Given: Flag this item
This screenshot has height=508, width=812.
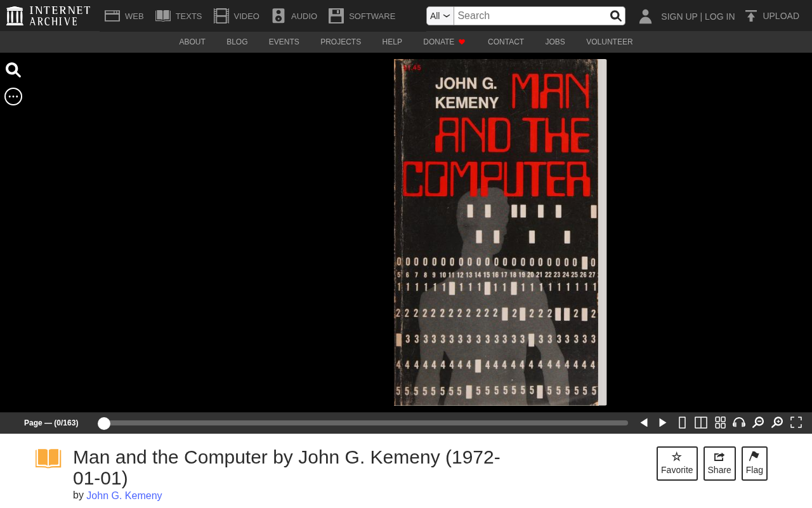Looking at the screenshot, I should point(754,464).
